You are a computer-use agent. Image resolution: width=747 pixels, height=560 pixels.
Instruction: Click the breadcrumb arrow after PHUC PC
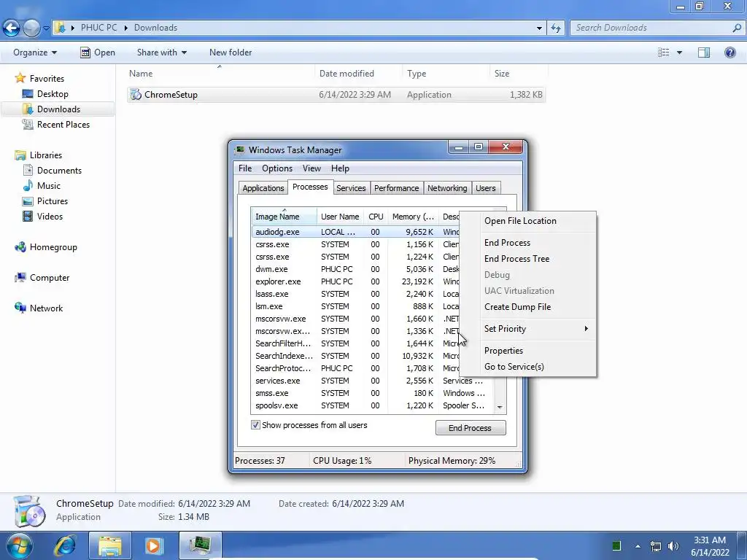tap(125, 28)
